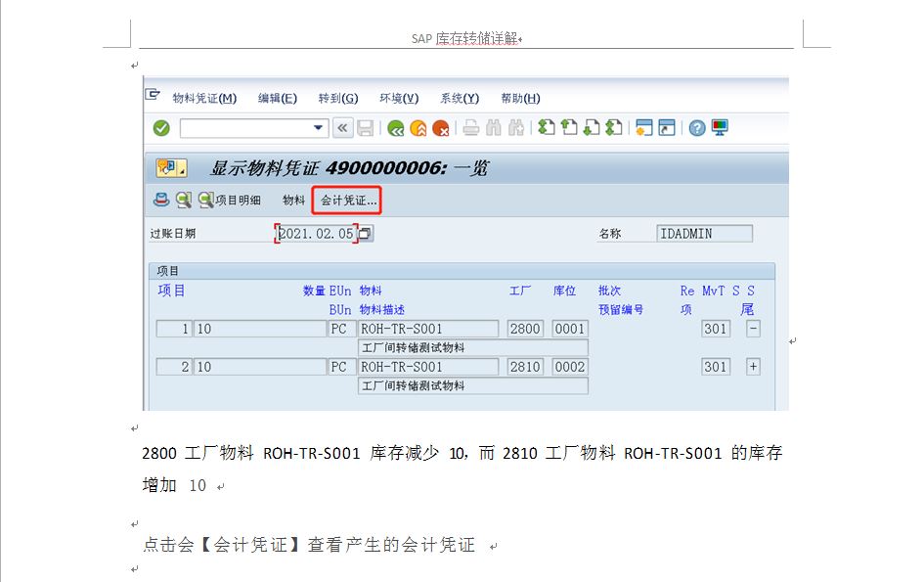This screenshot has width=924, height=582.
Task: Click the Generate Shortcut icon
Action: coord(667,127)
